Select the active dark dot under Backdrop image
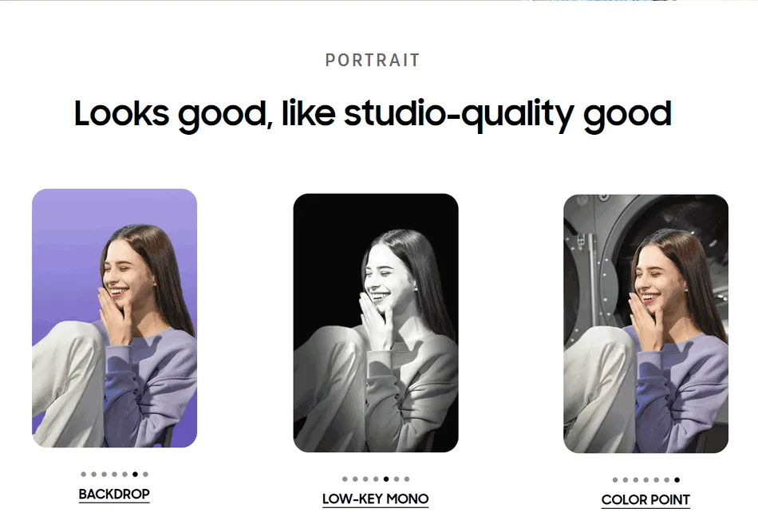This screenshot has height=532, width=758. (136, 475)
